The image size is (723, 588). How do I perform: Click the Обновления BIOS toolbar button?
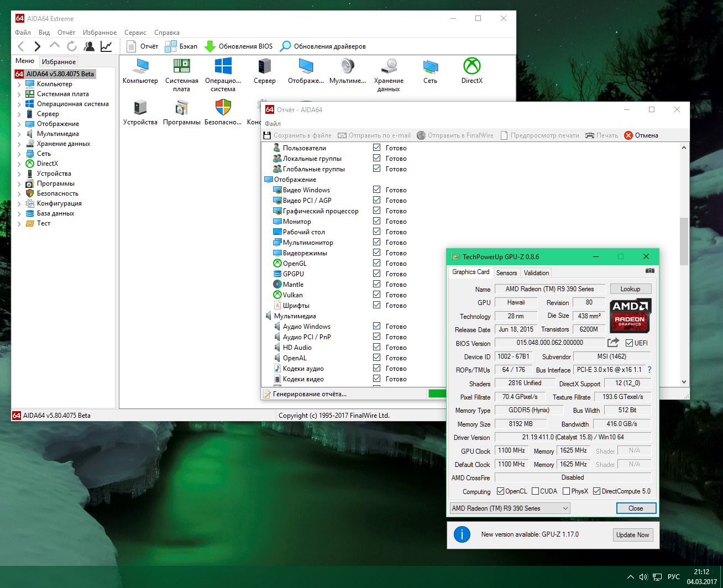click(239, 46)
